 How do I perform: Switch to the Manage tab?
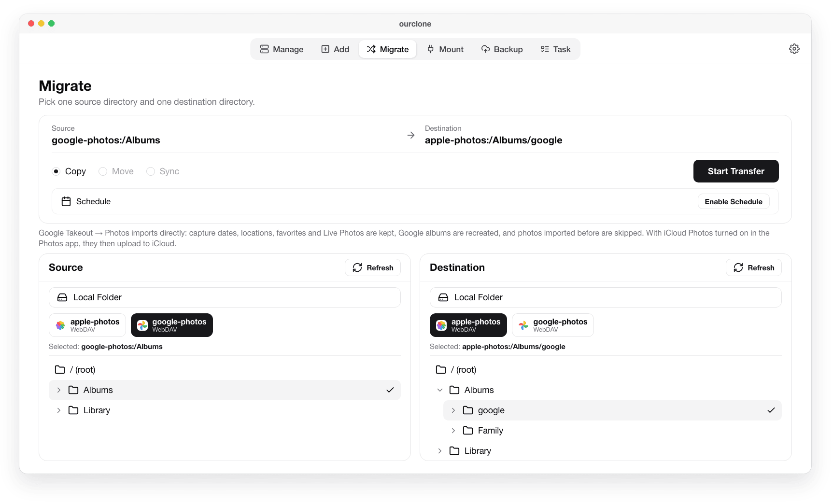pyautogui.click(x=282, y=49)
